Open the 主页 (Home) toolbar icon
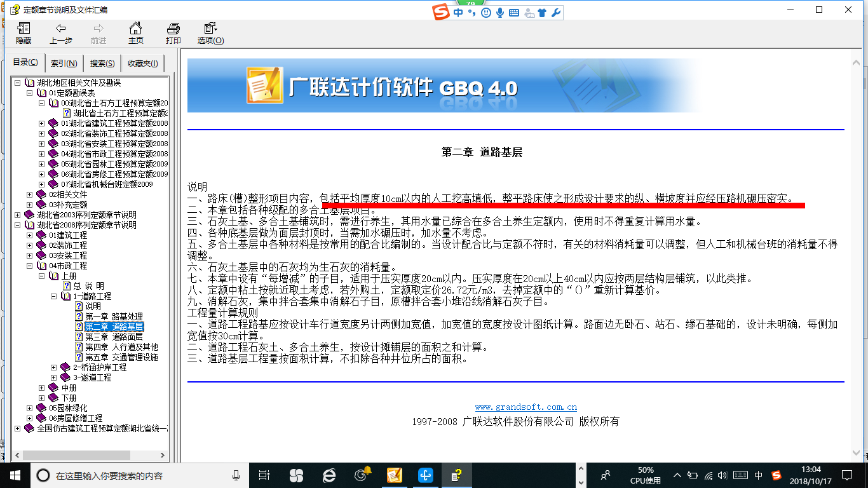 tap(135, 33)
